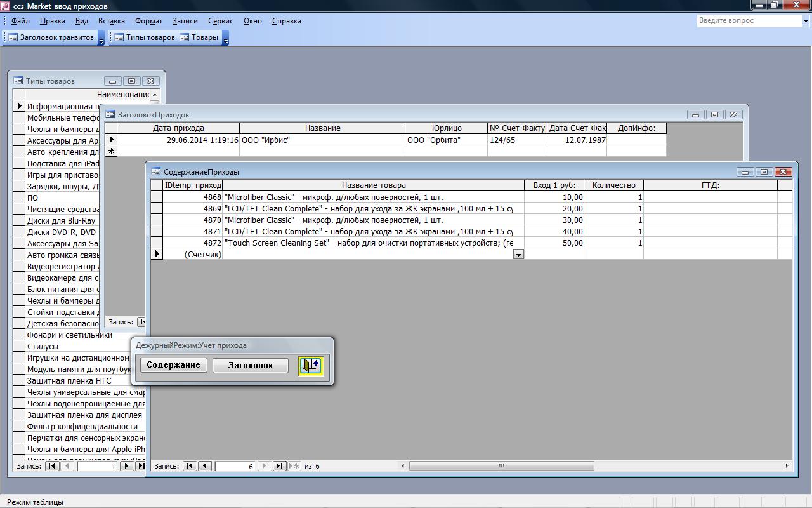Click the Название товара column header
Image resolution: width=812 pixels, height=508 pixels.
[374, 185]
